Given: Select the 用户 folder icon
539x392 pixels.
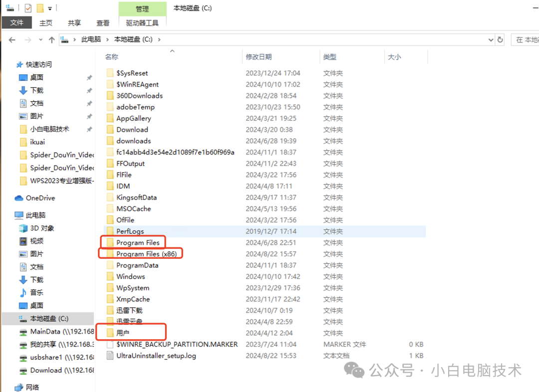Looking at the screenshot, I should pyautogui.click(x=110, y=333).
